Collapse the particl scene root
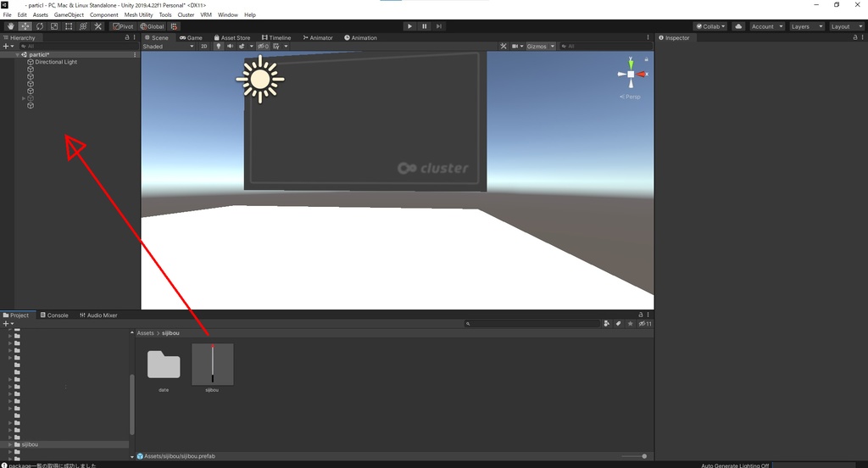 (x=17, y=55)
